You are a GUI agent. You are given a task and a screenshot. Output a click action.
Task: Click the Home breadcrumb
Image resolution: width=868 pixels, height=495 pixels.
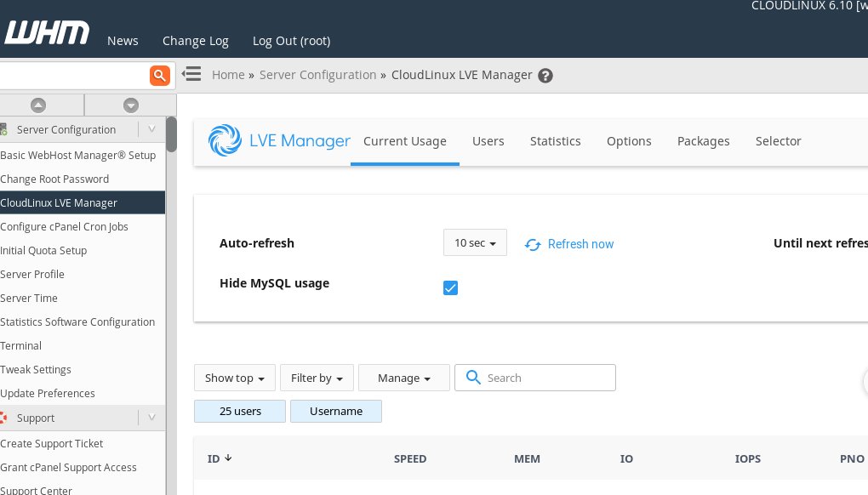coord(228,75)
